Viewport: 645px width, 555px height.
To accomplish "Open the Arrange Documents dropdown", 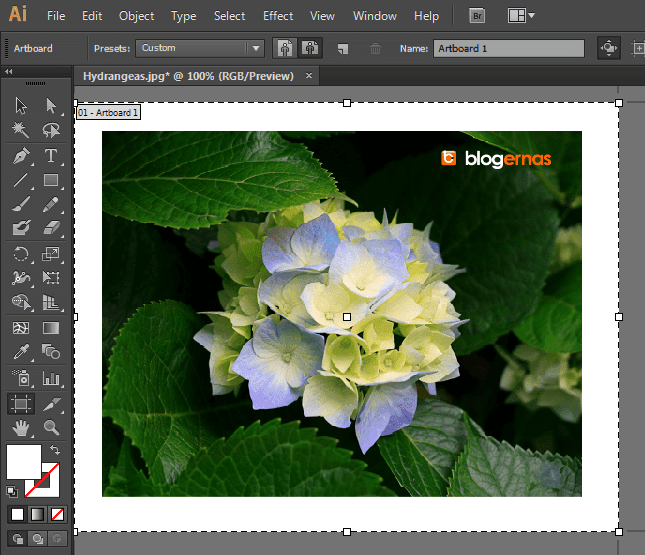I will tap(520, 16).
